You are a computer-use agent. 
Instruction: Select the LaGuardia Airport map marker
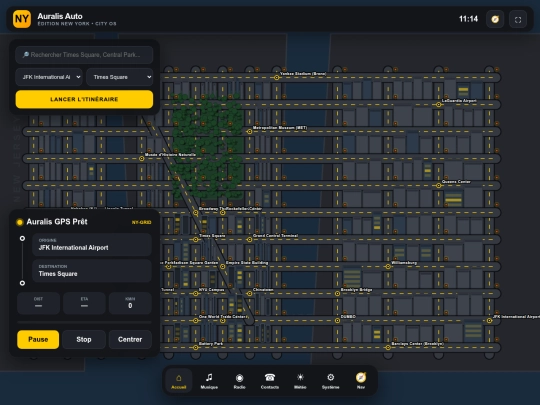[x=438, y=104]
